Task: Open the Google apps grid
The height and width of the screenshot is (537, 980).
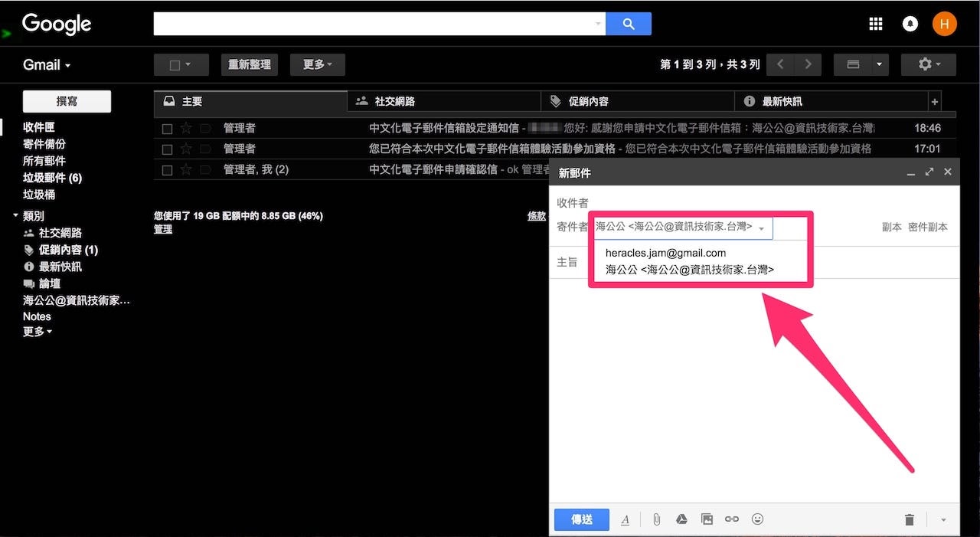Action: tap(875, 24)
